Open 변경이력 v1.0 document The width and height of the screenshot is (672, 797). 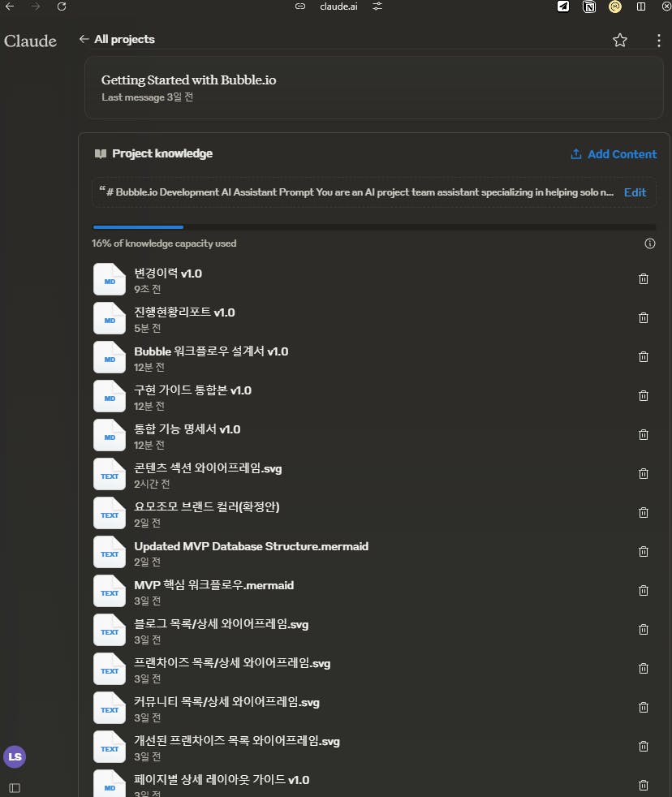(x=168, y=274)
